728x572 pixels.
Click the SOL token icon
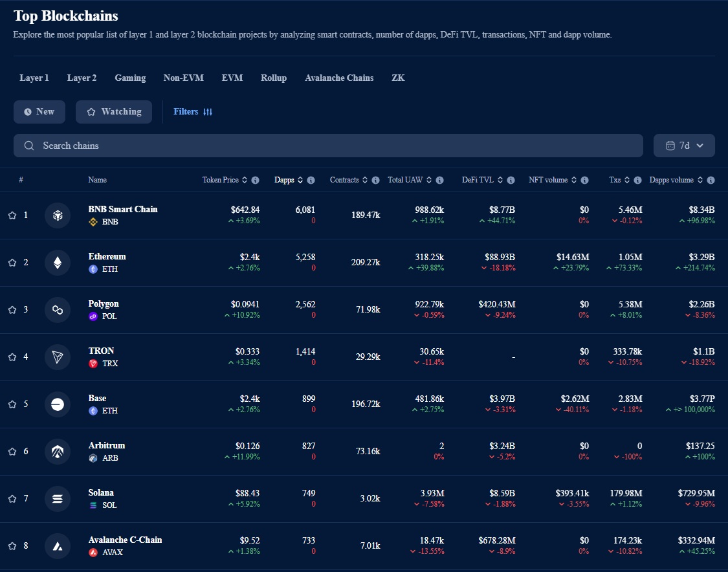coord(93,505)
